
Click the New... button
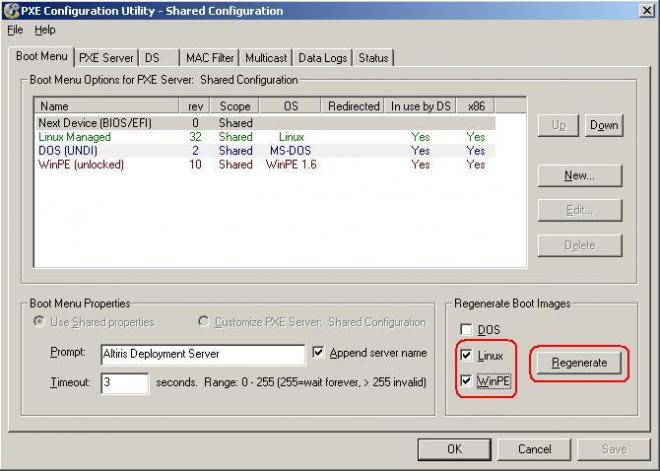tap(580, 176)
